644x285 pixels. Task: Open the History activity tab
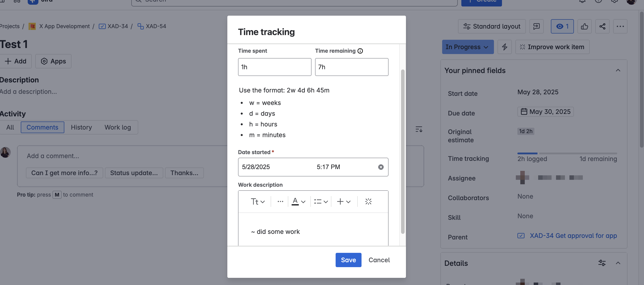81,128
